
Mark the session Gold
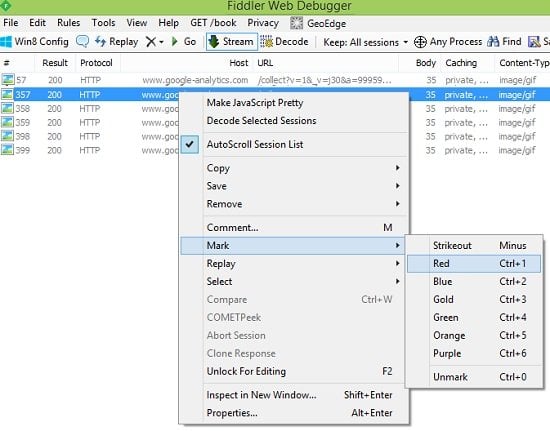pos(474,299)
